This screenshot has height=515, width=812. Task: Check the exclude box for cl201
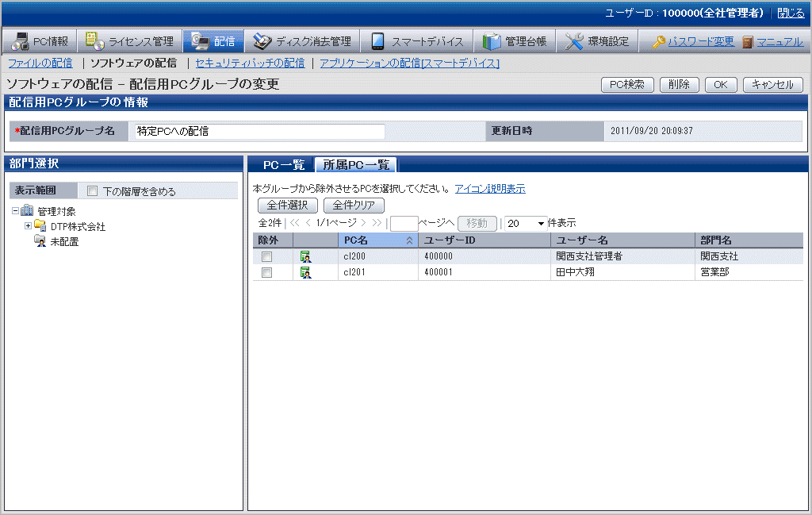point(266,272)
